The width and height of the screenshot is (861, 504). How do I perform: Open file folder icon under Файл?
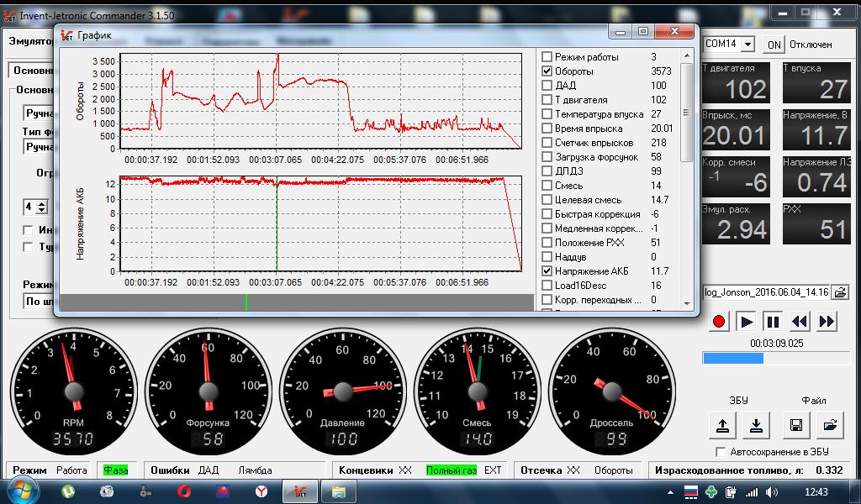pyautogui.click(x=830, y=425)
